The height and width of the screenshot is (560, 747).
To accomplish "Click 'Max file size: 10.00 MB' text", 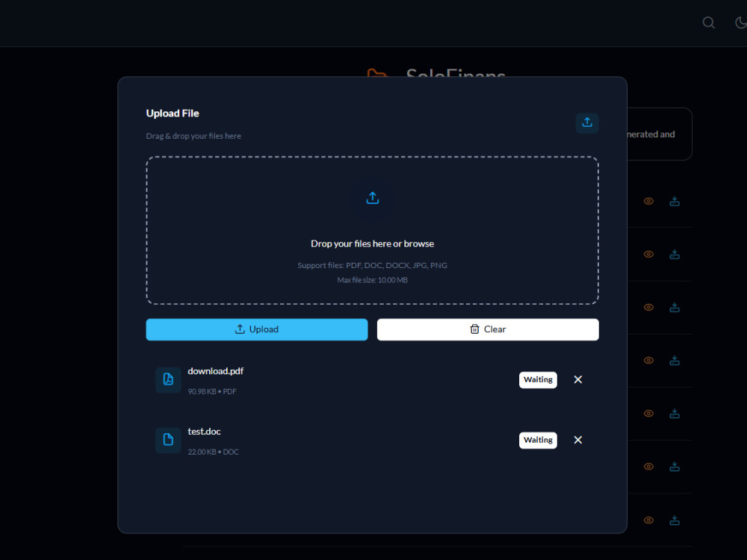I will [373, 280].
